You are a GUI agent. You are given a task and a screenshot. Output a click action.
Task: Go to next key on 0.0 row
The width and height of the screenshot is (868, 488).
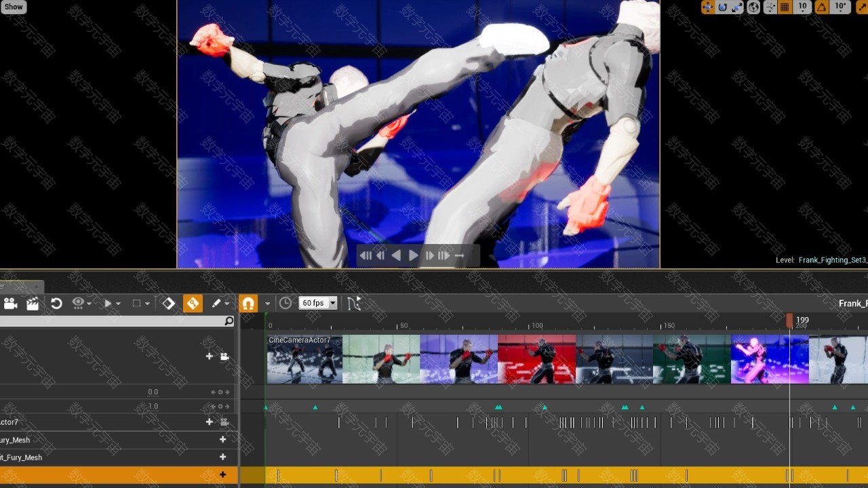point(227,392)
